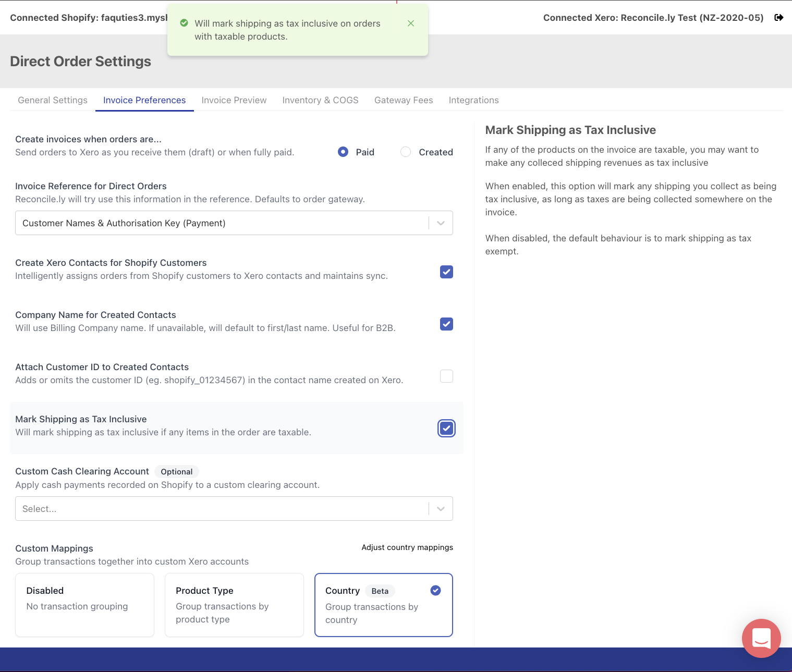This screenshot has width=792, height=672.
Task: Click the logout icon next to Connected Xero
Action: click(779, 17)
